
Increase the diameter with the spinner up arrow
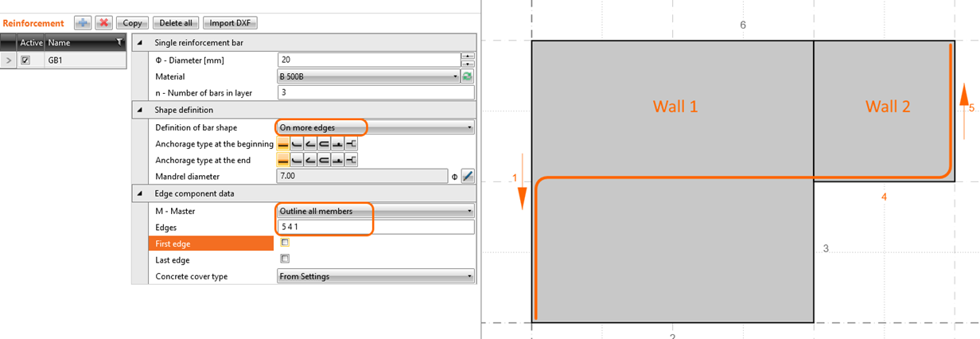[469, 56]
